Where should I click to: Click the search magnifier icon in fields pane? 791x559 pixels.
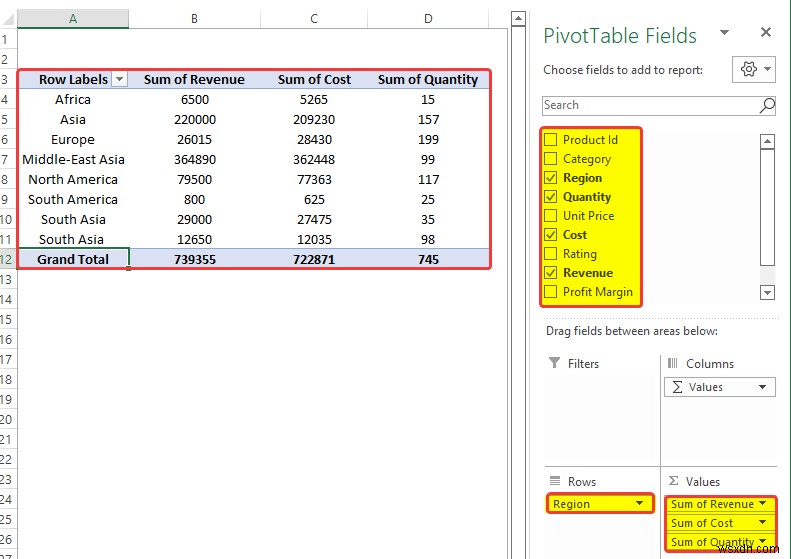[x=767, y=105]
